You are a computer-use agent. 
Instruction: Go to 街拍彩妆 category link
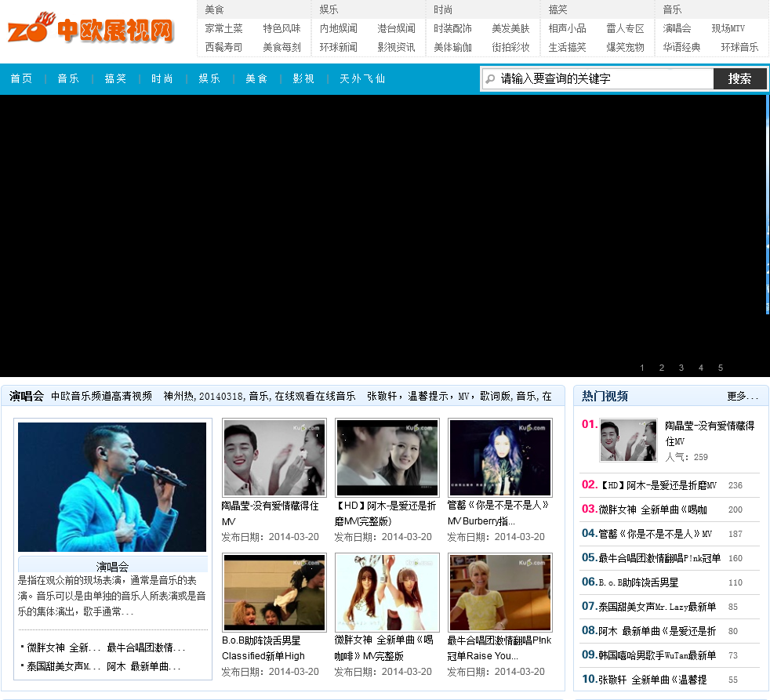[x=510, y=47]
